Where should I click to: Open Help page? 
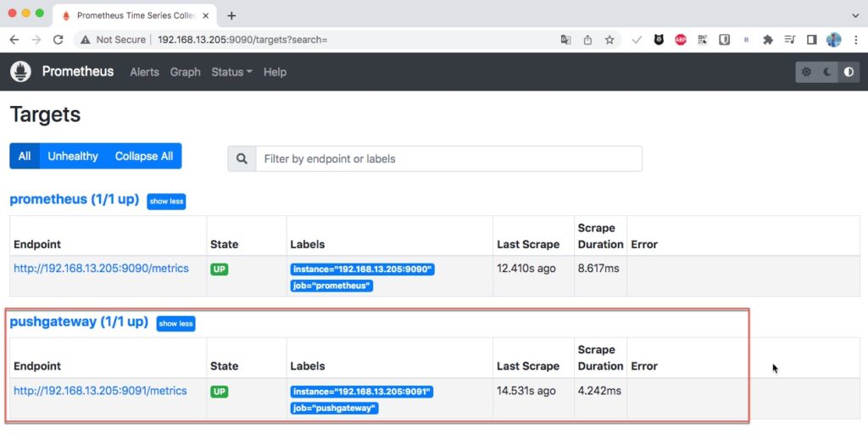tap(275, 72)
